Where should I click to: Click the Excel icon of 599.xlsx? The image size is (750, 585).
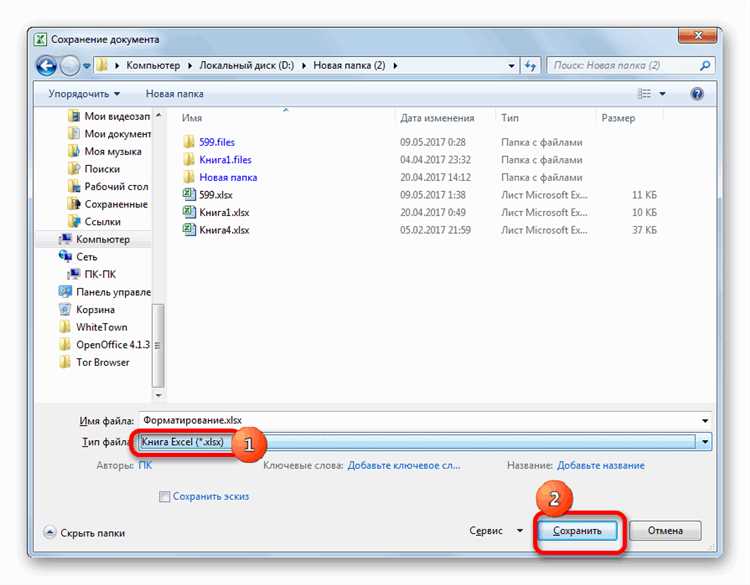coord(189,194)
